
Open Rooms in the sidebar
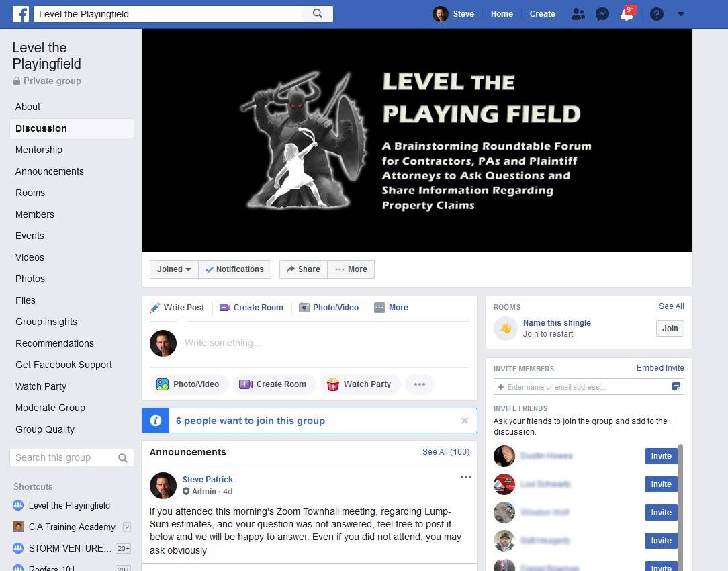30,193
